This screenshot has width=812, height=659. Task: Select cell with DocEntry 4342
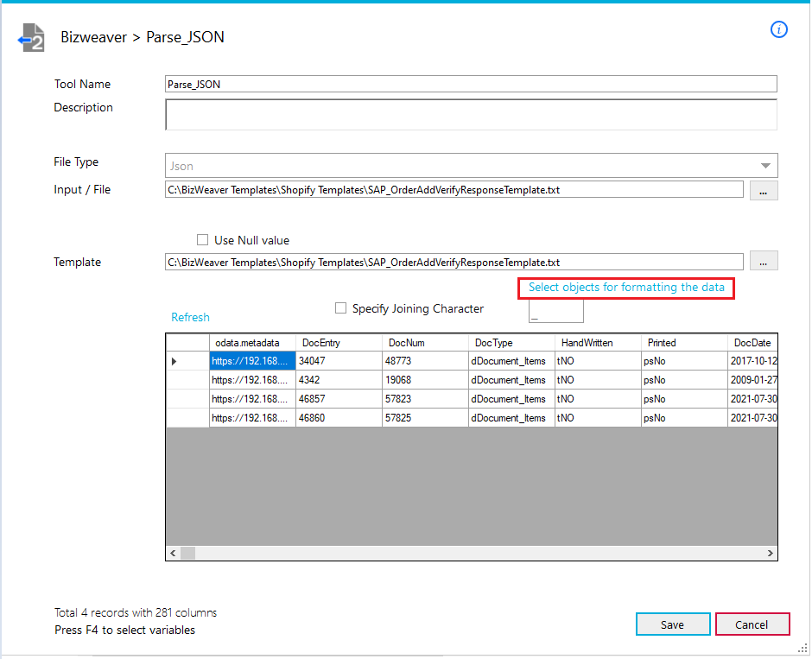click(x=339, y=380)
